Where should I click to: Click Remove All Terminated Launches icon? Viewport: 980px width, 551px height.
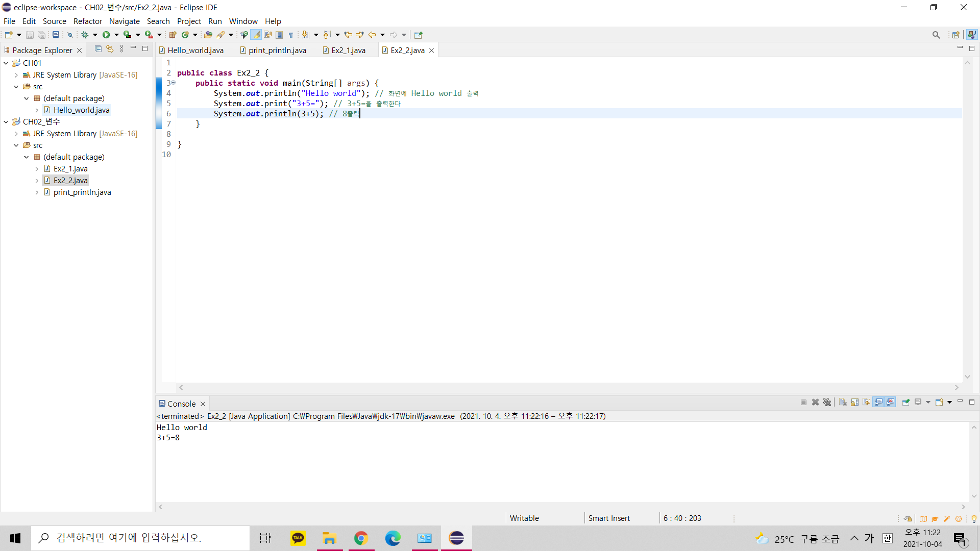827,402
